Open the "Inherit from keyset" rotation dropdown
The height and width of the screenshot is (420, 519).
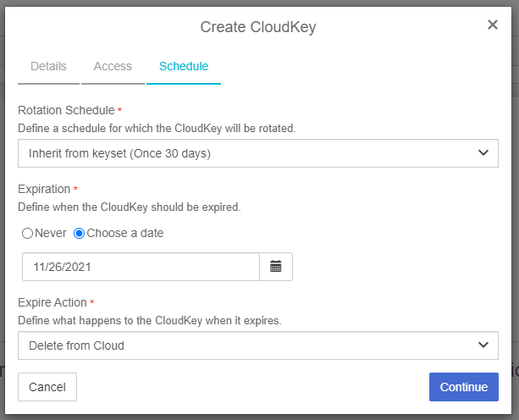pyautogui.click(x=258, y=153)
